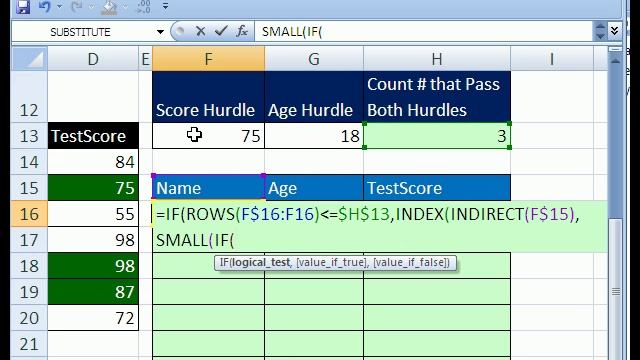Select row 17 header

pyautogui.click(x=29, y=240)
